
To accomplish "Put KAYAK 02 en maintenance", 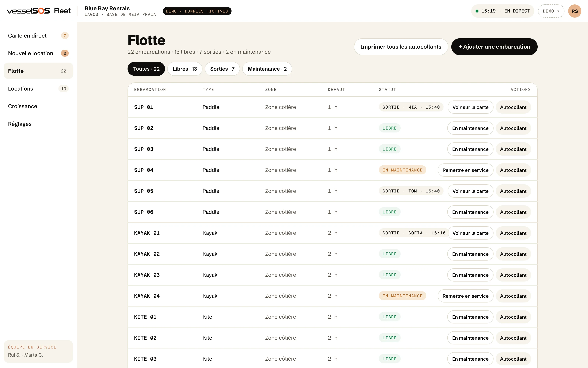I will tap(470, 254).
